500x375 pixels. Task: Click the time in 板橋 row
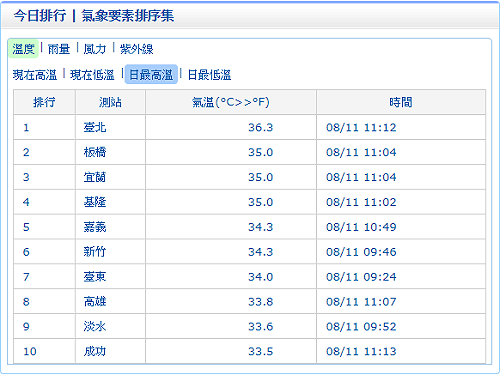(x=361, y=152)
